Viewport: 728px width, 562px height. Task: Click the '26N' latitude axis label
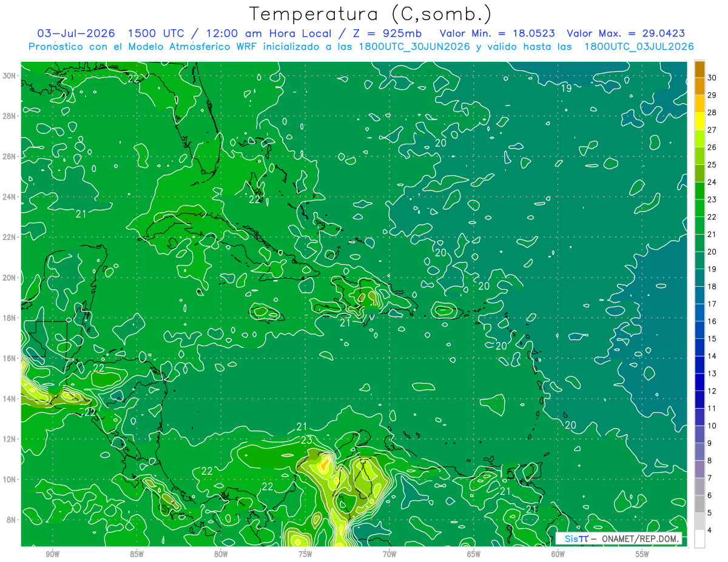pos(10,156)
